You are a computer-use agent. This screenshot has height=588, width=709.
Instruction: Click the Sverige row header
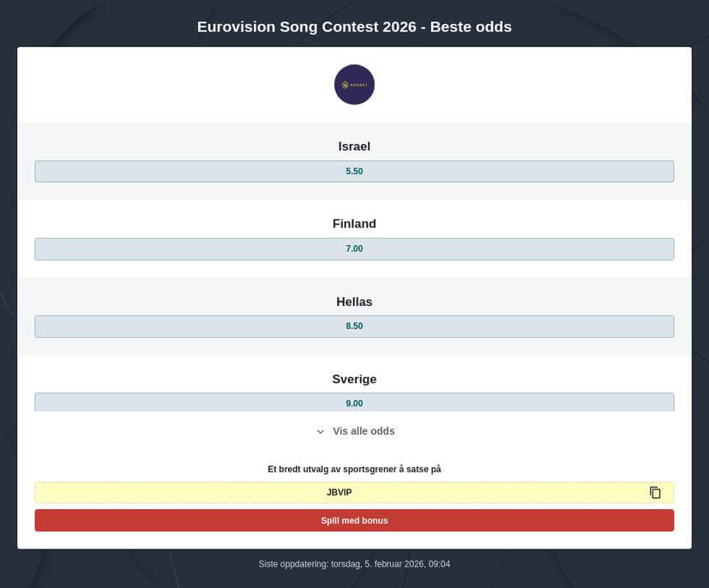pos(354,379)
